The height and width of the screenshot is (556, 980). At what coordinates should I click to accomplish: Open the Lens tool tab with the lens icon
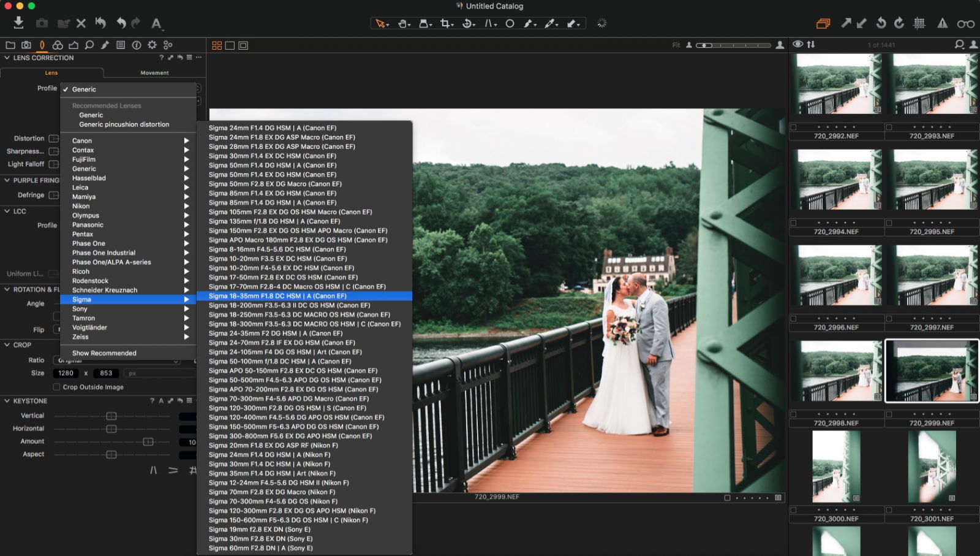coord(42,45)
